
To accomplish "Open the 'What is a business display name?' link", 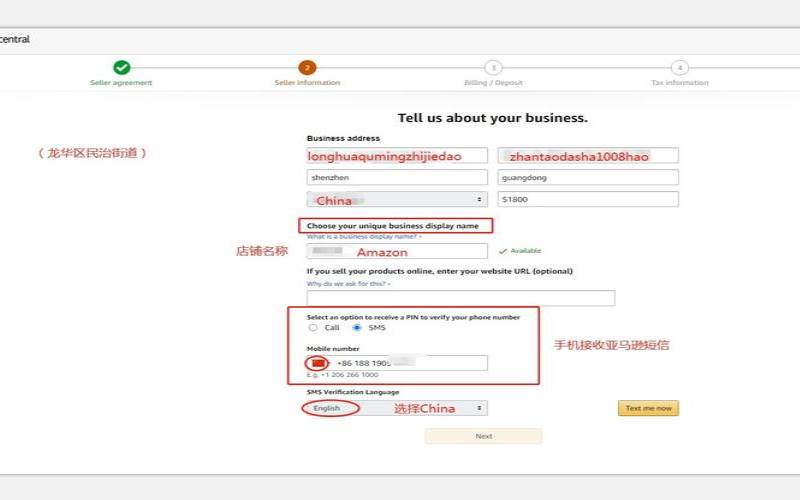I will pos(364,237).
